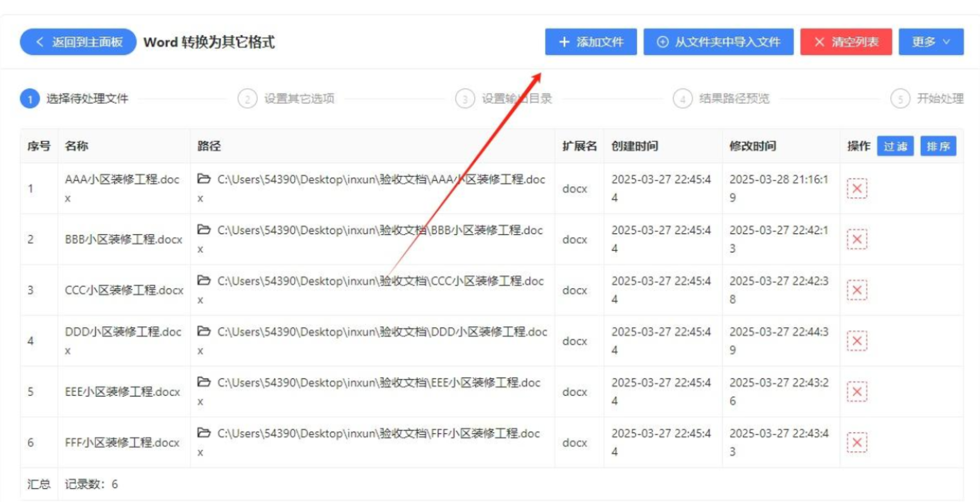Screen dimensions: 980x502
Task: Return via 返回到主面板 button
Action: pyautogui.click(x=78, y=42)
